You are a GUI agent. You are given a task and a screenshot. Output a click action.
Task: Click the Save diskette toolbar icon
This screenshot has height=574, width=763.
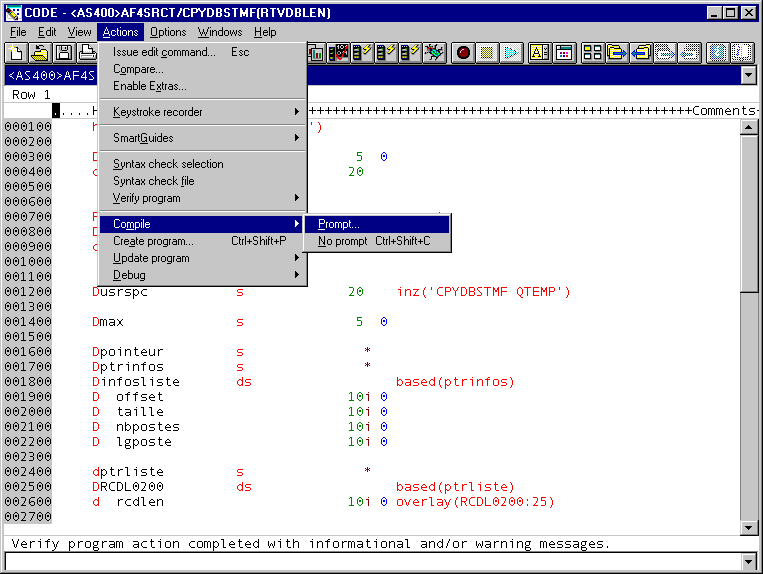point(64,53)
